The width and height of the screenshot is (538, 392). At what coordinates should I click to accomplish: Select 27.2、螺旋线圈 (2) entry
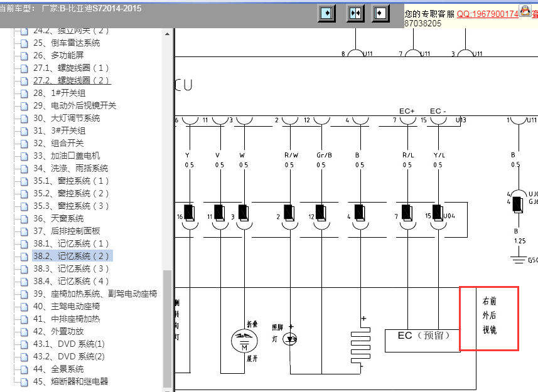[72, 80]
